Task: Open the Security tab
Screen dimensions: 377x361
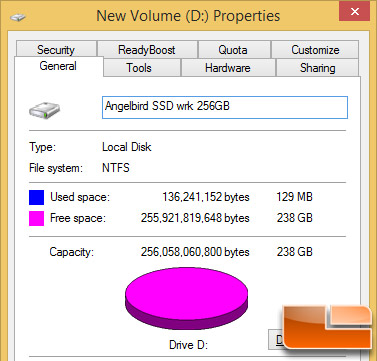Action: pos(56,49)
